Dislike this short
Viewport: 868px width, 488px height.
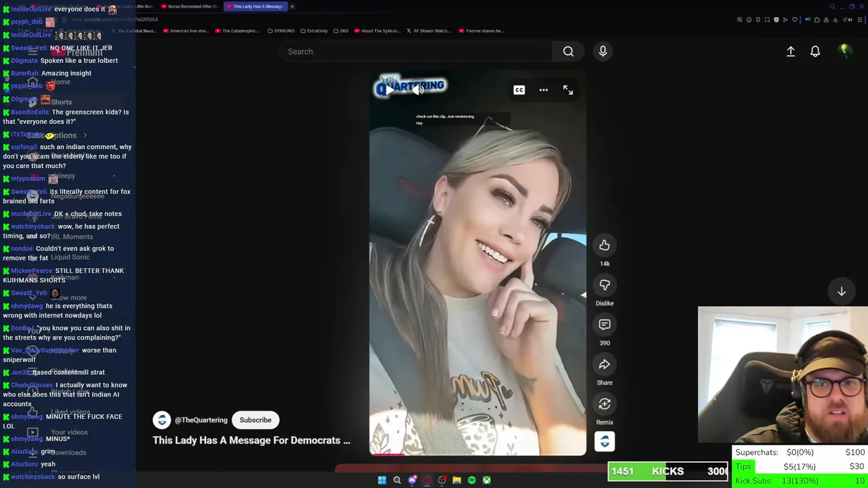[604, 285]
